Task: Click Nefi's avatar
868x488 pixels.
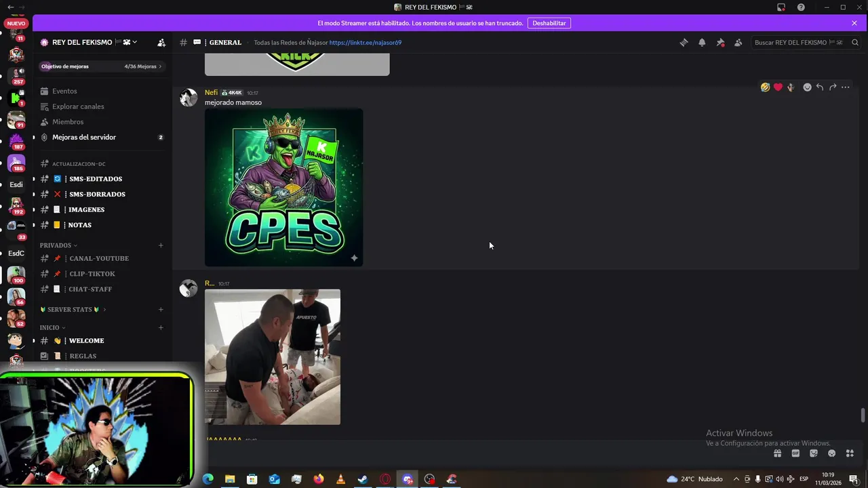Action: (x=189, y=98)
